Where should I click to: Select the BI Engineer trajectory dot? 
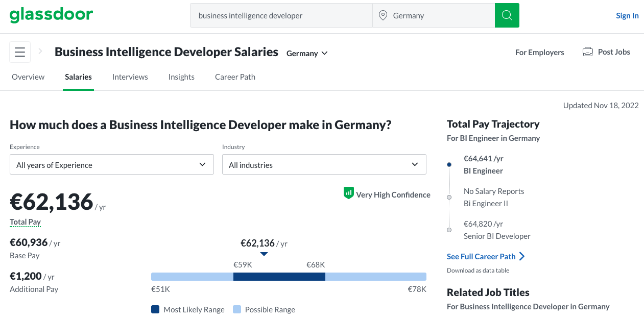coord(449,165)
